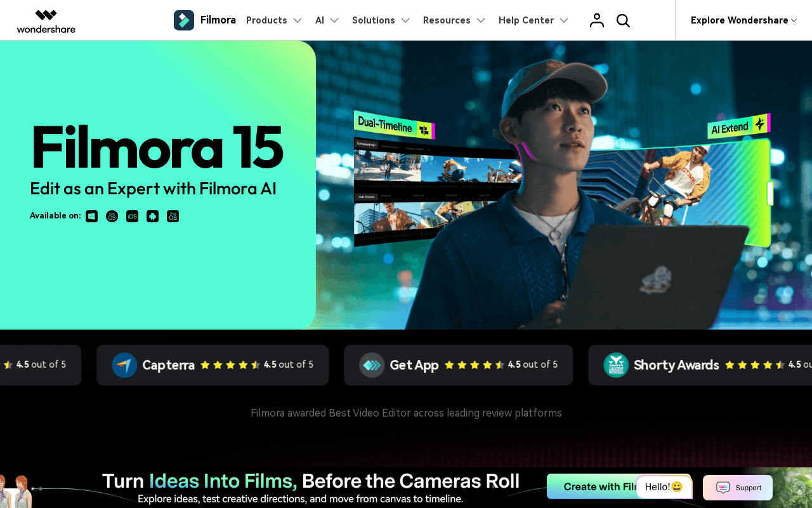The image size is (812, 508).
Task: Click the Wondershare logo
Action: click(46, 20)
